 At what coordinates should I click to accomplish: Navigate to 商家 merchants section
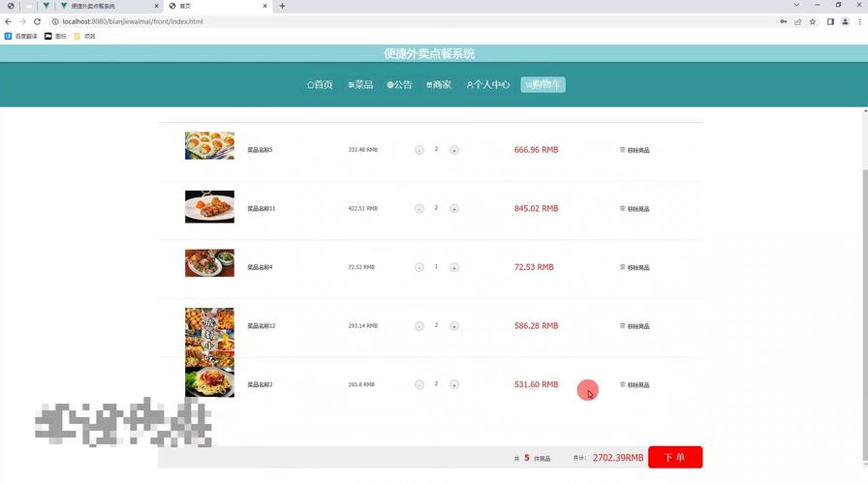point(439,85)
